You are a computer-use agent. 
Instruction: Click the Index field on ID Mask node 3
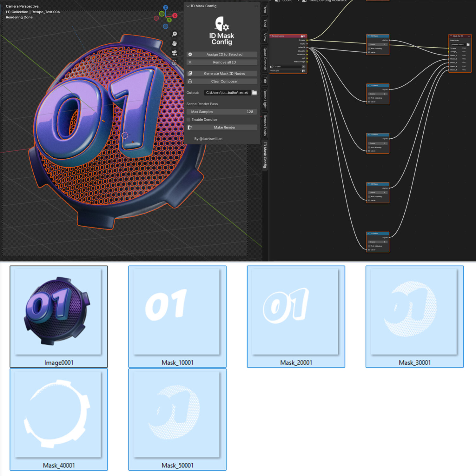378,143
